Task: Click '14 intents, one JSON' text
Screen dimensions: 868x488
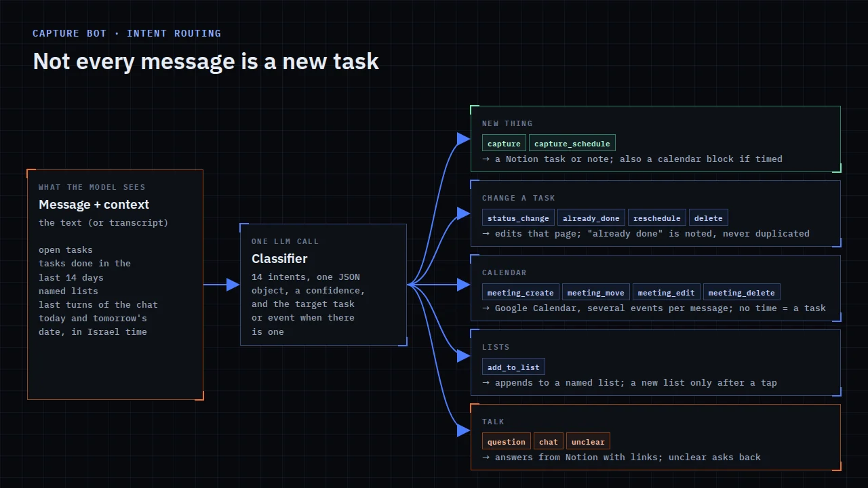Action: [306, 277]
